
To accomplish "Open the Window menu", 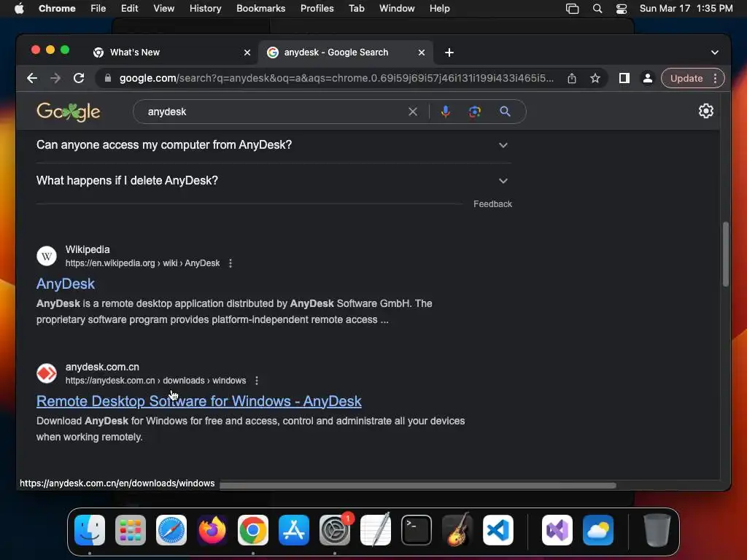I will pyautogui.click(x=397, y=9).
